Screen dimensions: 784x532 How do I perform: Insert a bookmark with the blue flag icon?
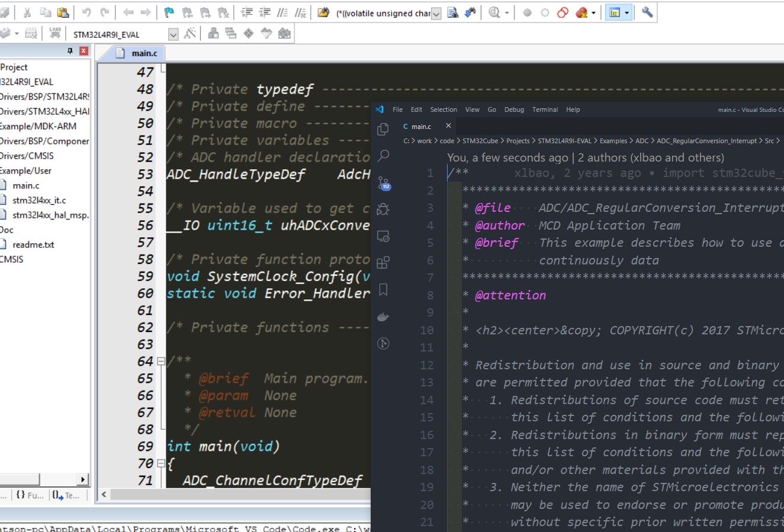[169, 12]
